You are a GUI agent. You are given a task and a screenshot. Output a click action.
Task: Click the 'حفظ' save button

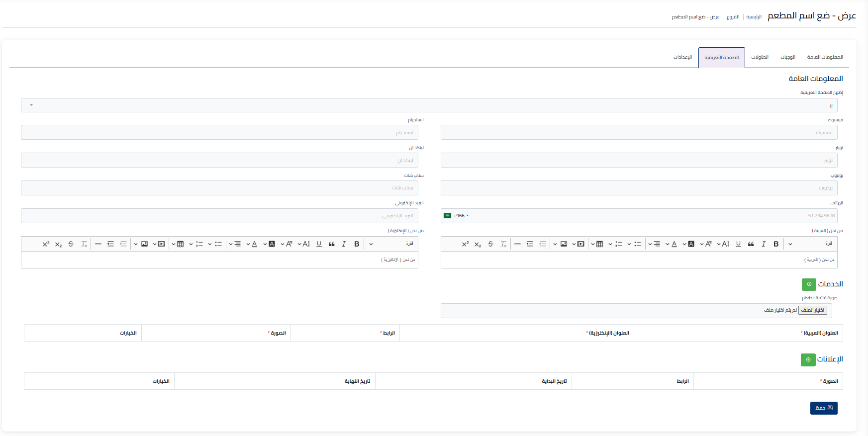[824, 408]
